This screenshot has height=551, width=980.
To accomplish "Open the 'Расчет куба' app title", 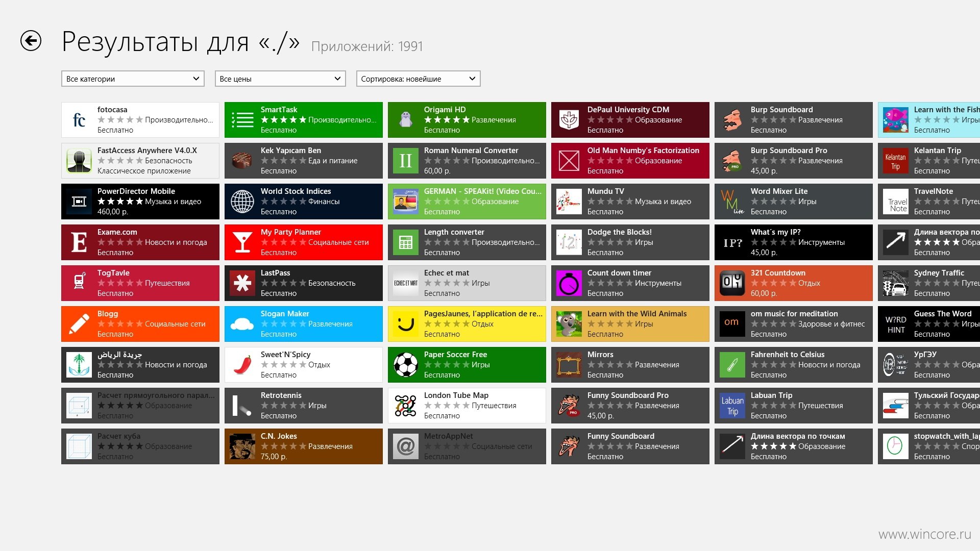I will [119, 436].
